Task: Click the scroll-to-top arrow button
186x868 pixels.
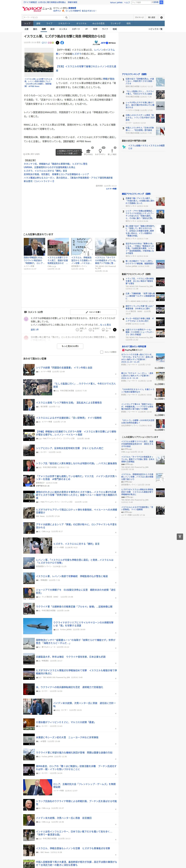Action: 180,537
